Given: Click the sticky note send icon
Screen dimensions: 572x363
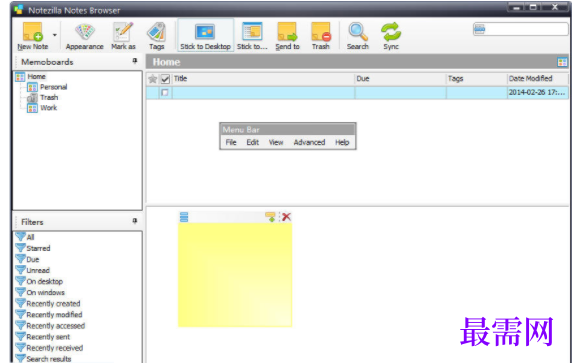Looking at the screenshot, I should [270, 217].
